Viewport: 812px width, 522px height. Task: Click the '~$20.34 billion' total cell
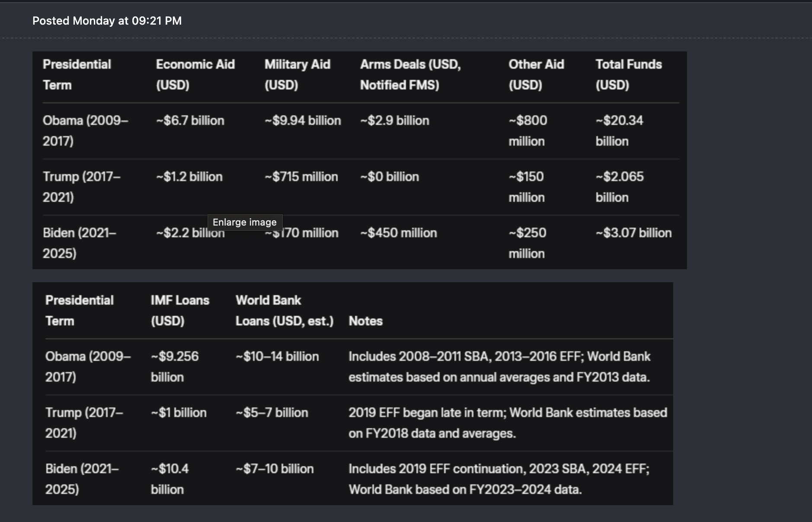tap(619, 131)
